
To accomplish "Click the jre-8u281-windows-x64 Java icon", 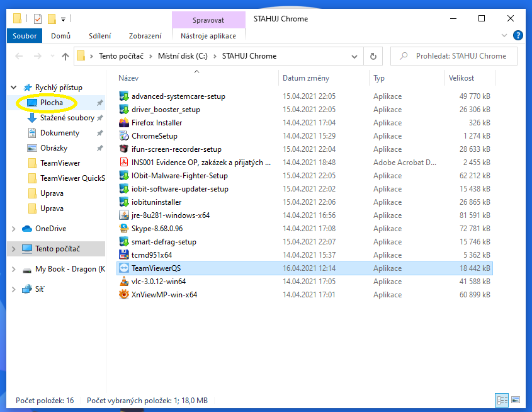I will 124,215.
